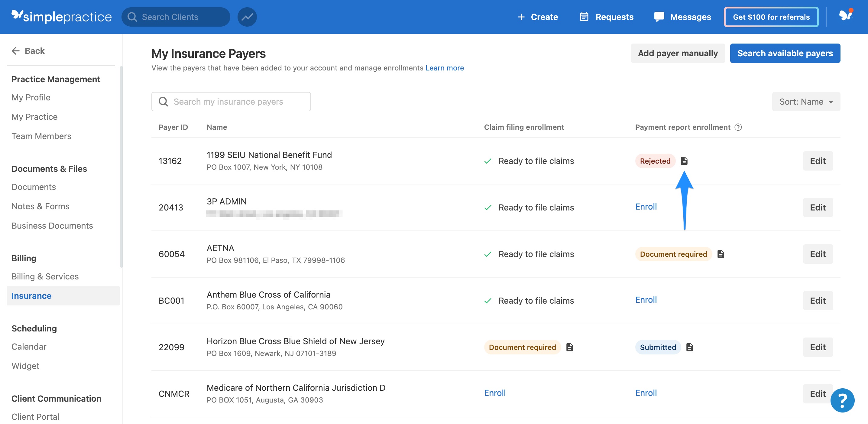Open the analytics chart icon in header
This screenshot has height=424, width=868.
click(247, 17)
